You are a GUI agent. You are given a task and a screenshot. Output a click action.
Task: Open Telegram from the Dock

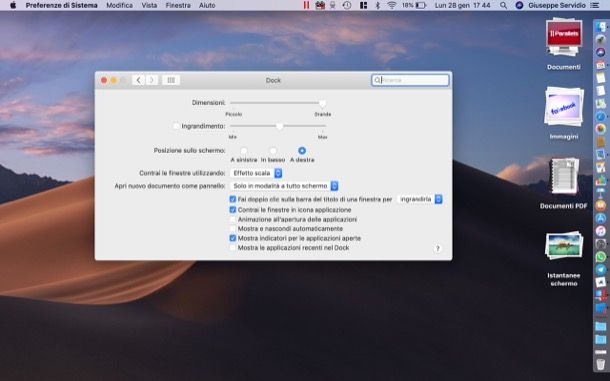601,270
